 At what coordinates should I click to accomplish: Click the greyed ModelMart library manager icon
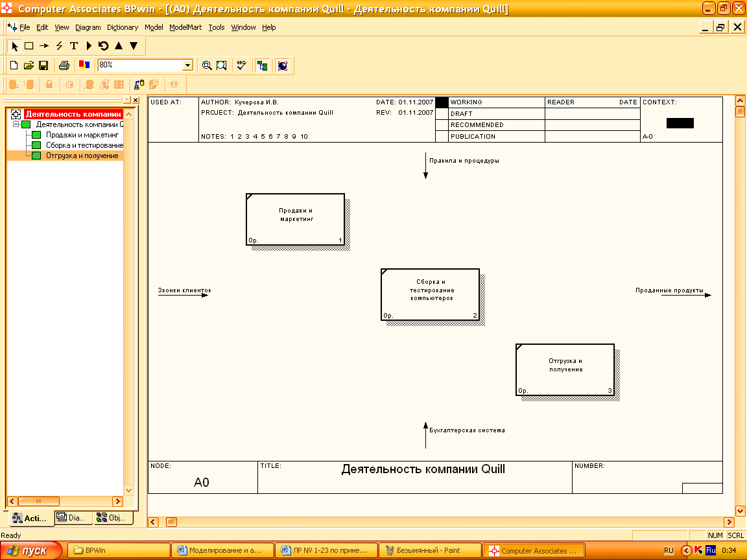click(69, 85)
